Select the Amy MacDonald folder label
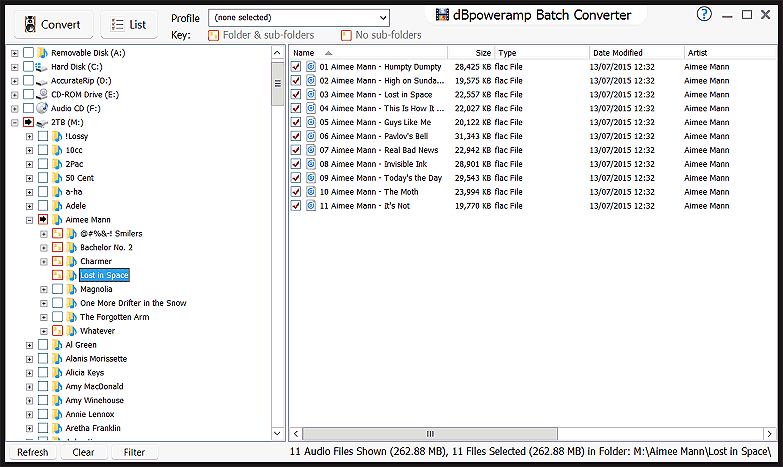Screen dimensions: 783x467 point(94,387)
